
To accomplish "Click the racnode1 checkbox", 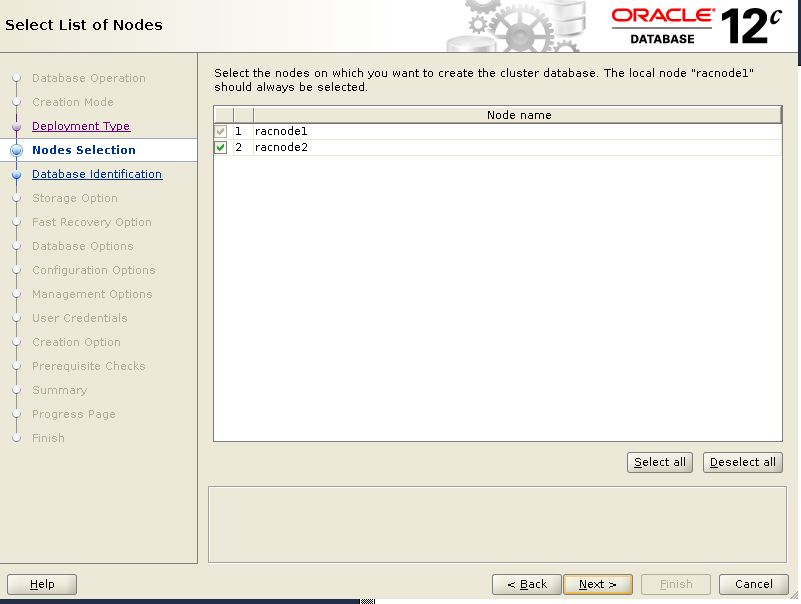I will pos(221,131).
